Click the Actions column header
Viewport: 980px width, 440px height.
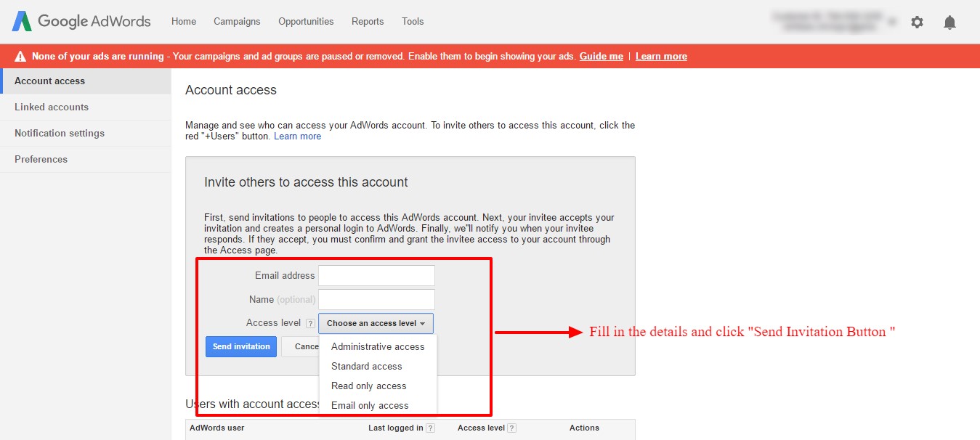pyautogui.click(x=584, y=428)
